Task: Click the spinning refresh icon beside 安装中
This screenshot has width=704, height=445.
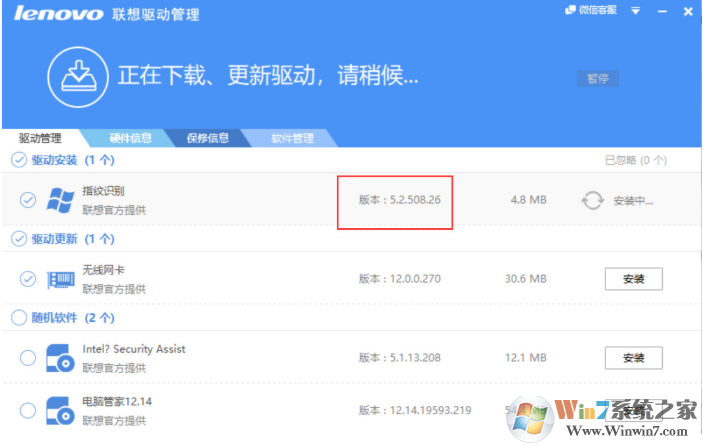Action: tap(592, 201)
